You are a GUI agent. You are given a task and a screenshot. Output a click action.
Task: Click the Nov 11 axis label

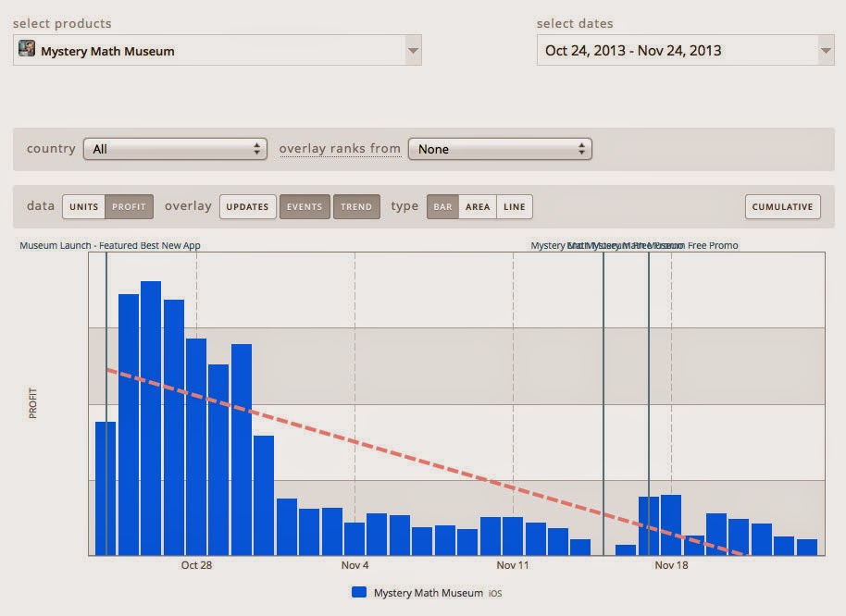coord(513,565)
